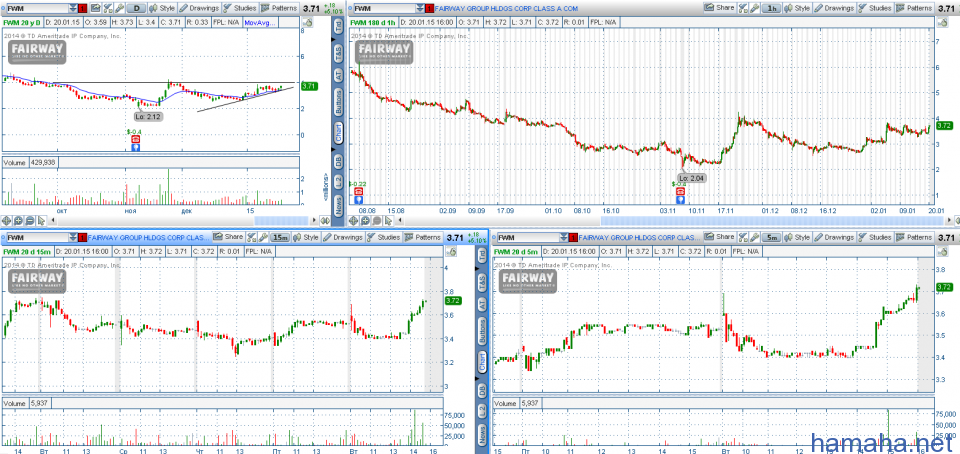Viewport: 960px width, 454px height.
Task: Open Studies menu in the 15m chart
Action: pyautogui.click(x=384, y=237)
